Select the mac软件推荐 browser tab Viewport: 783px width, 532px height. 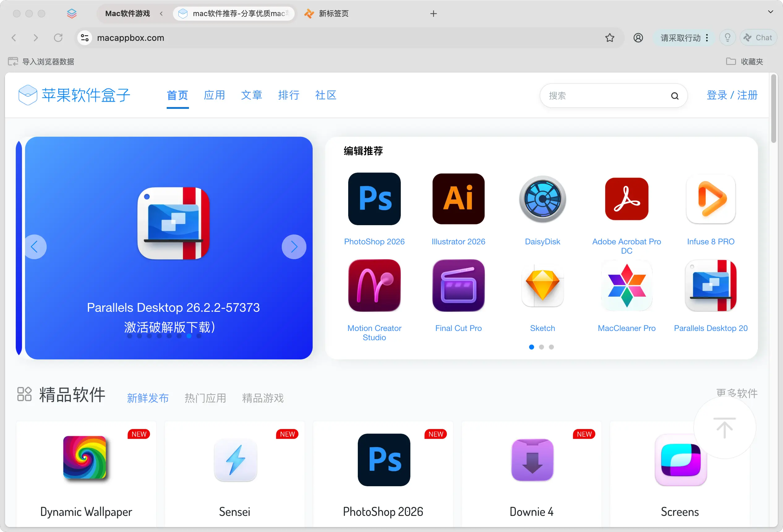click(233, 14)
